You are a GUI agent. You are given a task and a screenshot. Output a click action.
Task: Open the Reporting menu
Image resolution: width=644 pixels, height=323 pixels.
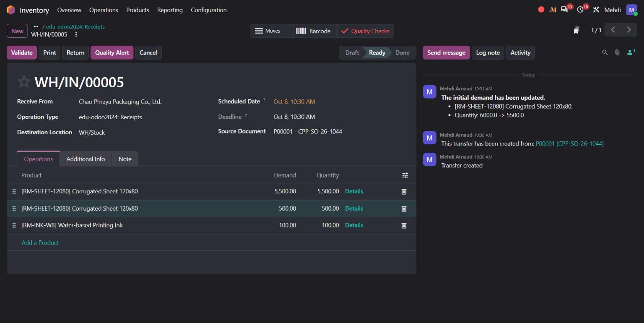(x=170, y=10)
